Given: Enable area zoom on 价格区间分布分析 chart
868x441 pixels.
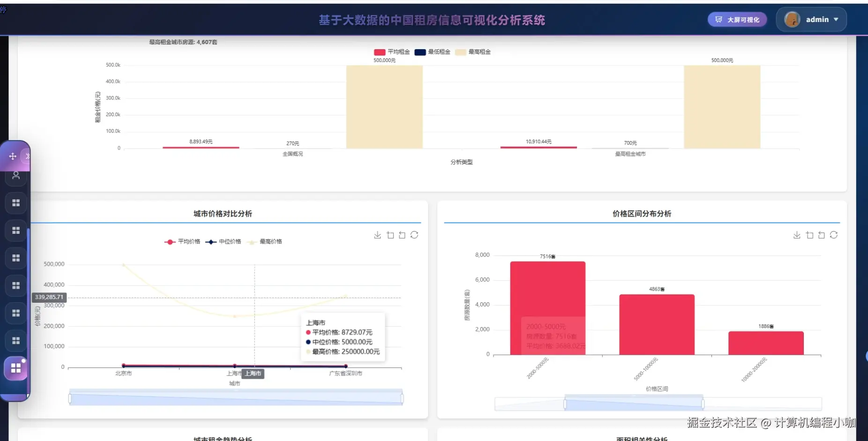Looking at the screenshot, I should coord(810,235).
